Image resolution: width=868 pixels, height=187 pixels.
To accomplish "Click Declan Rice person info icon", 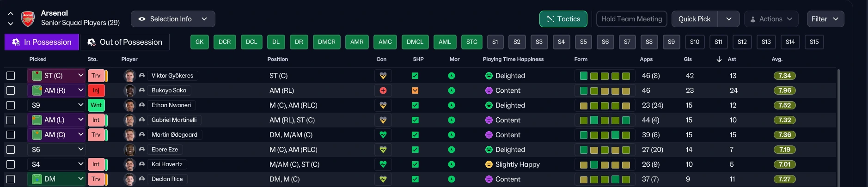I will tap(142, 179).
